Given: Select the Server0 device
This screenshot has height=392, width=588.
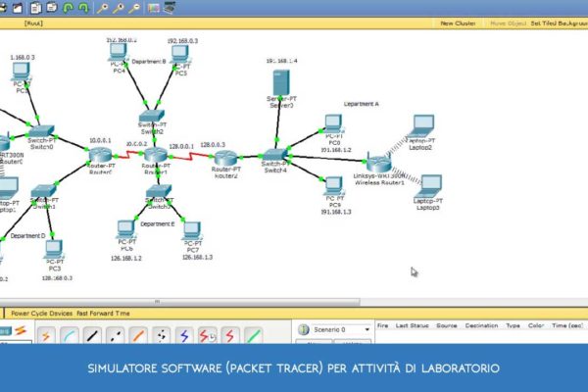Looking at the screenshot, I should click(281, 83).
